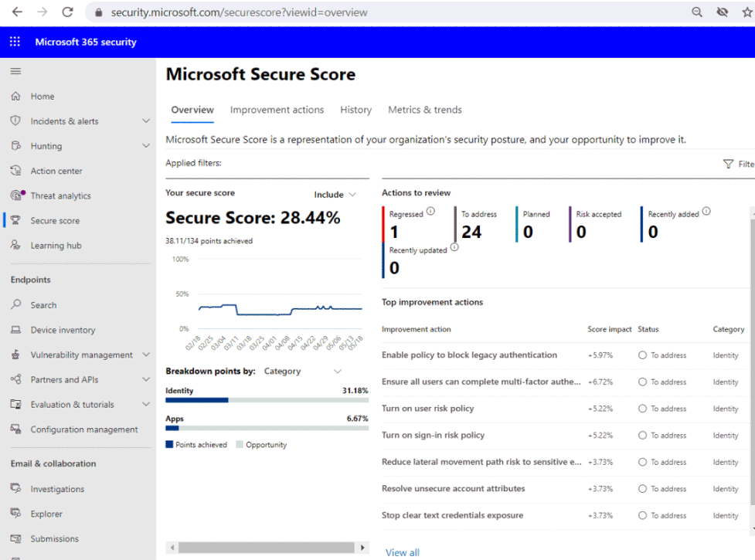Select status circle for Reduce lateral movement path risk
This screenshot has height=560, width=755.
(x=642, y=462)
